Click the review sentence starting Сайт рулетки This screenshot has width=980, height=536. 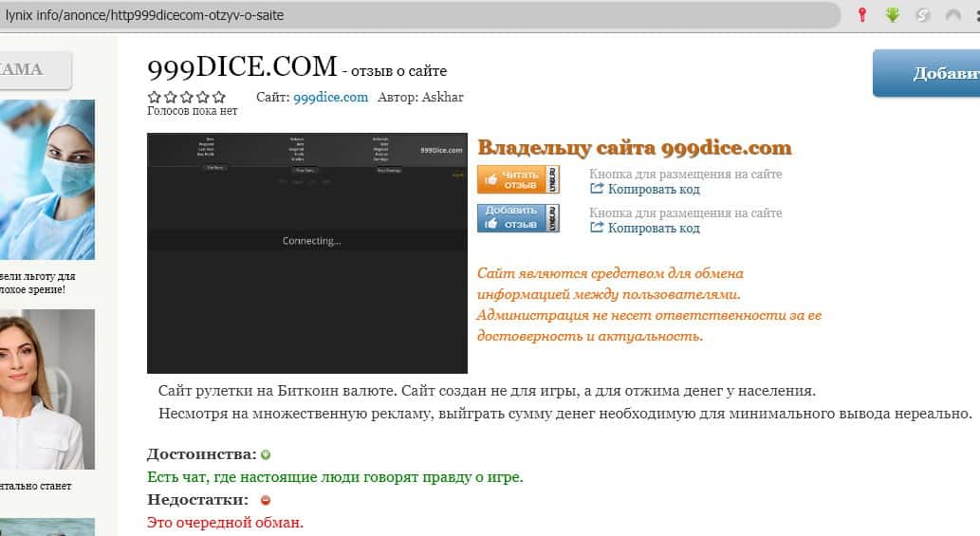pos(487,391)
